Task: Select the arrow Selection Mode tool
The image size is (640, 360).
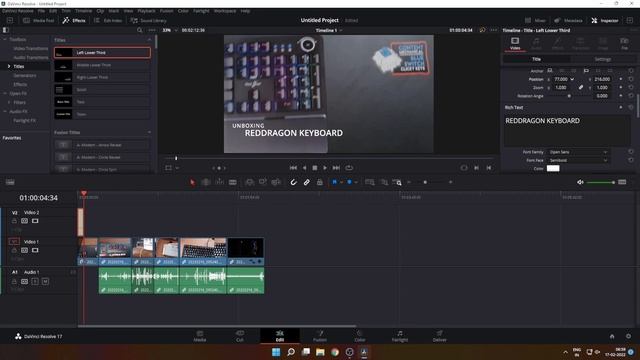Action: 192,182
